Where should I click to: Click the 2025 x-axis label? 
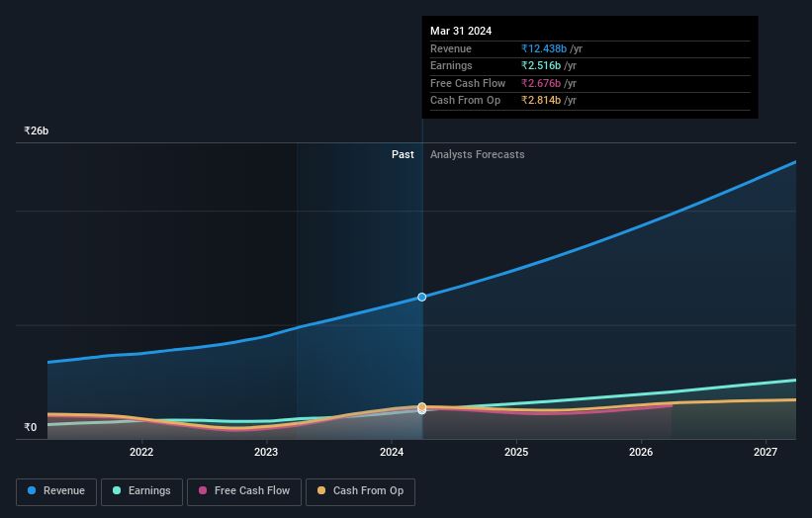(516, 453)
